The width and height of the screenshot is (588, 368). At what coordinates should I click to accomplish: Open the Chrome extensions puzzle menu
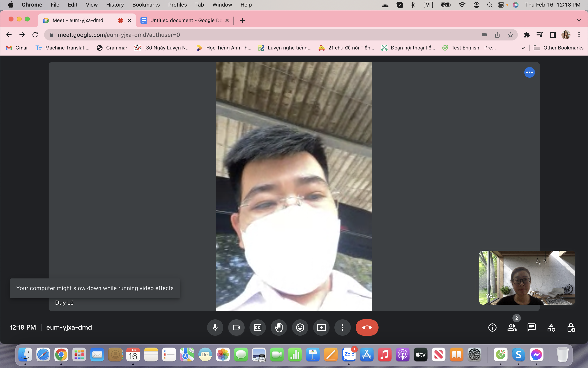click(527, 35)
